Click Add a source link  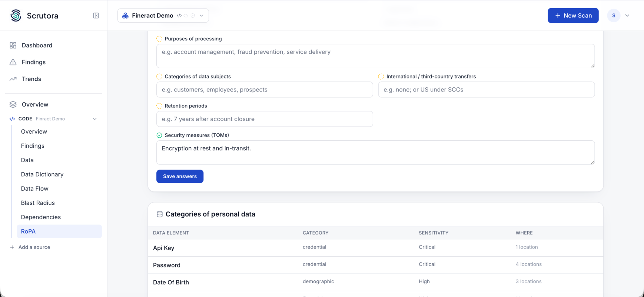[34, 247]
